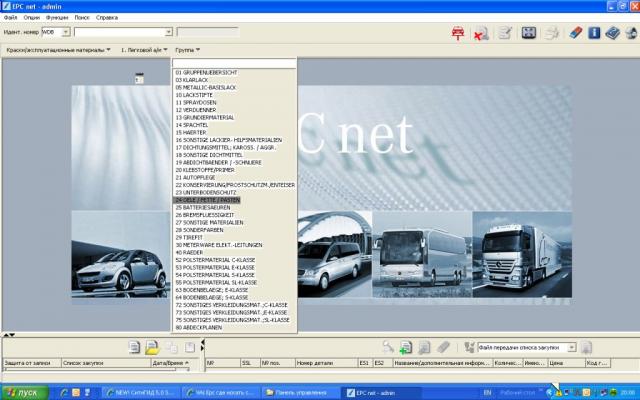Click the 'Список закупок' column header

[106, 362]
